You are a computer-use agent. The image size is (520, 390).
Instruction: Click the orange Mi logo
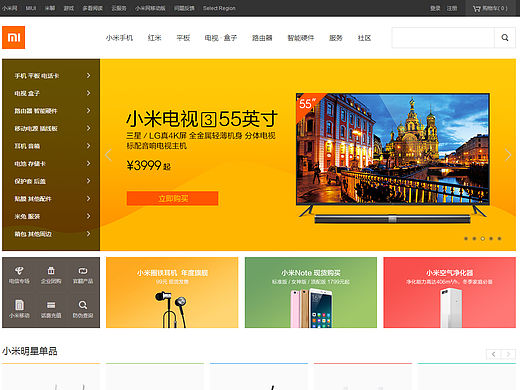(14, 37)
